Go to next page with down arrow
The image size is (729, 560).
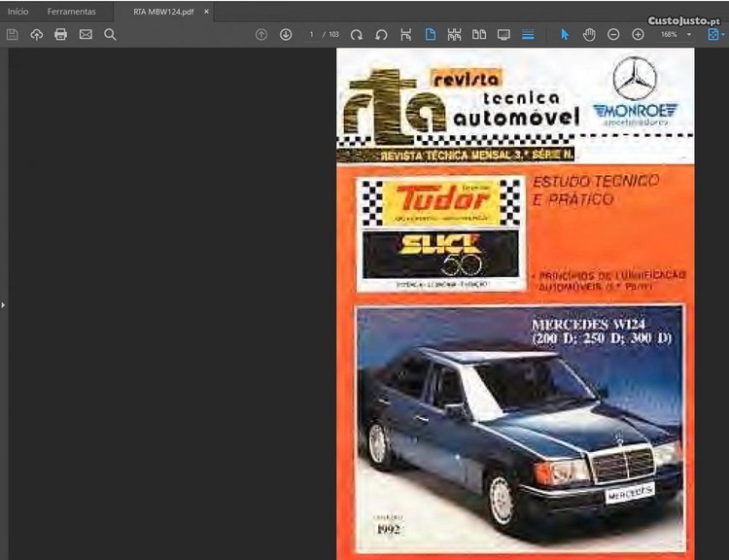286,34
